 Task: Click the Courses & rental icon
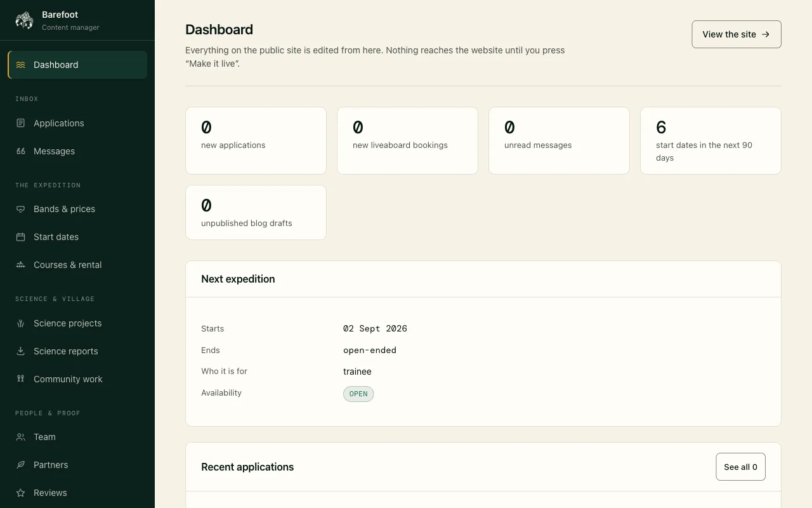(21, 265)
